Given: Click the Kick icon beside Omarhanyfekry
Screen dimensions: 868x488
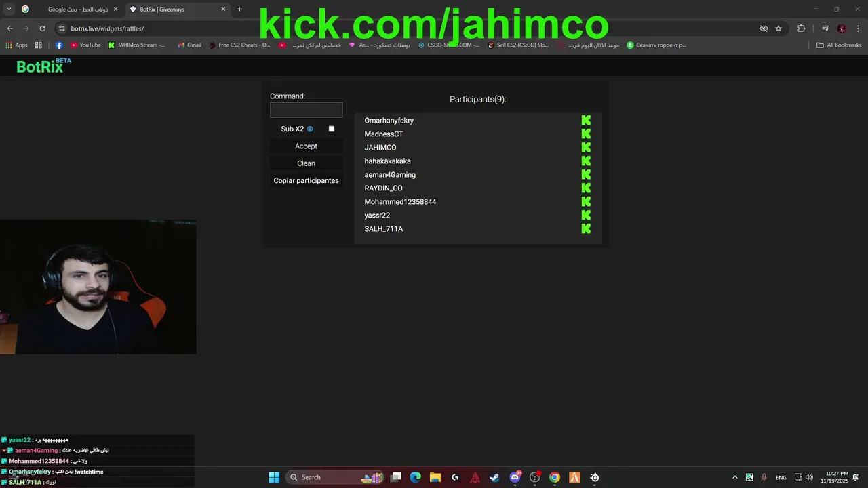Looking at the screenshot, I should pos(586,120).
